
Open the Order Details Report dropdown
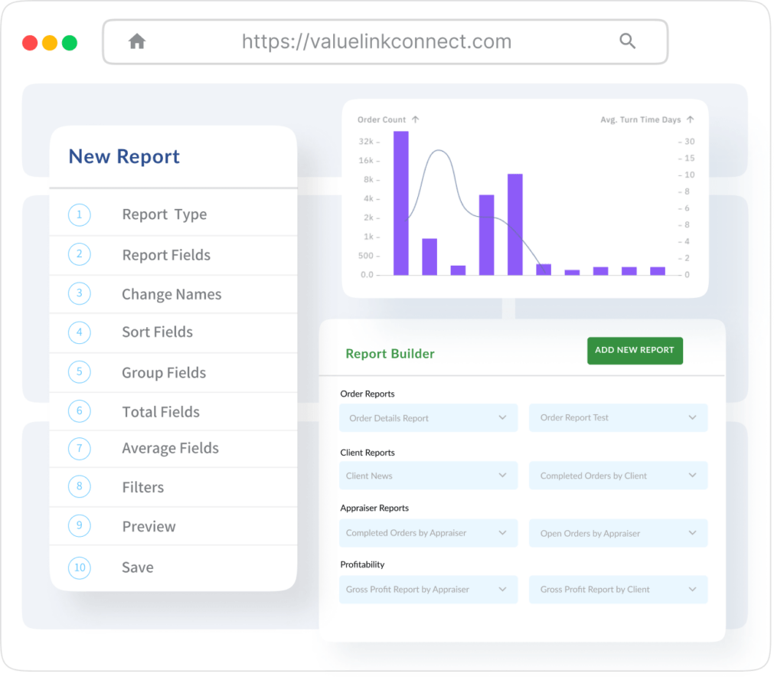[428, 417]
